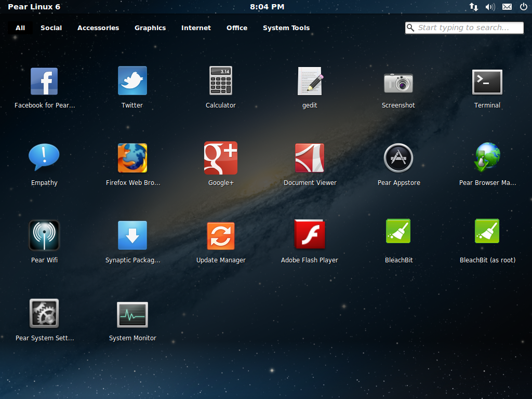The height and width of the screenshot is (399, 532).
Task: Click the power button indicator
Action: click(x=524, y=7)
